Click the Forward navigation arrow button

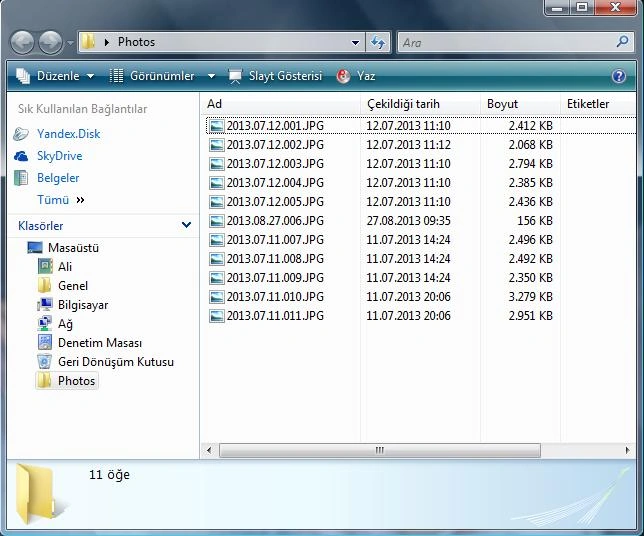click(x=50, y=42)
